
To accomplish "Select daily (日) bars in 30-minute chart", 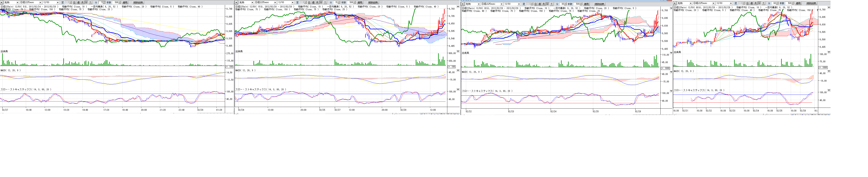I will [536, 4].
